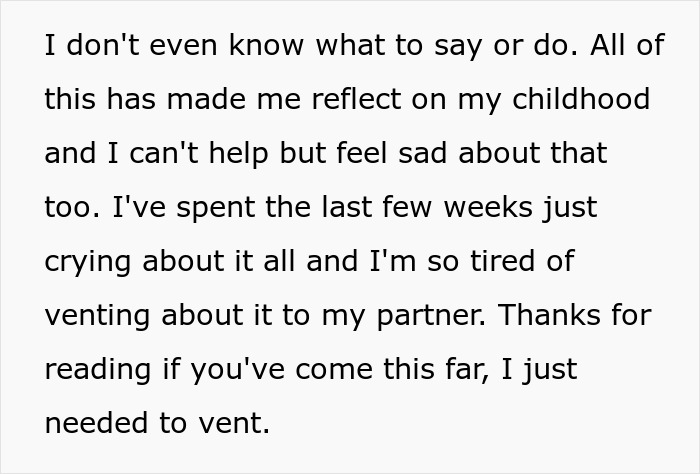Click the word "needed" in last line
The height and width of the screenshot is (474, 700).
pos(93,424)
